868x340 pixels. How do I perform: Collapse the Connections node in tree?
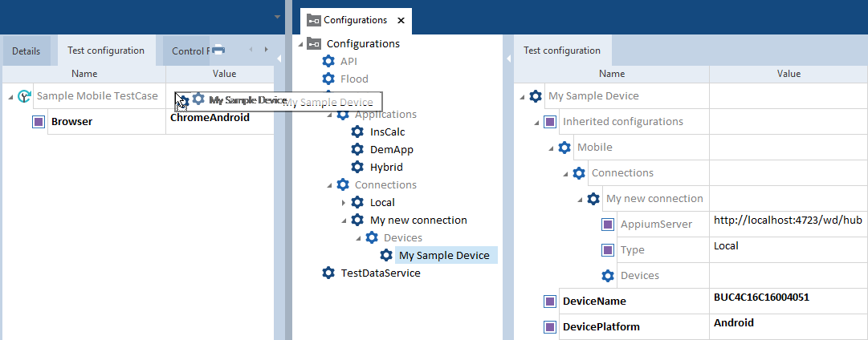tap(329, 185)
